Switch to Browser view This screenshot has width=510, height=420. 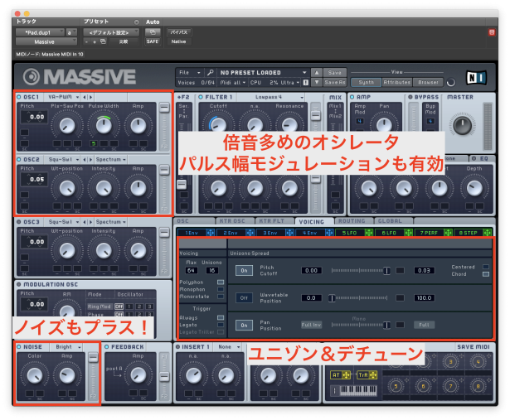coord(429,82)
